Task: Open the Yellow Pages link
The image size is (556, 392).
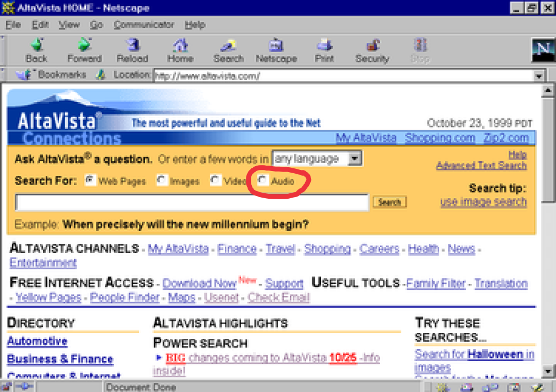Action: (48, 297)
